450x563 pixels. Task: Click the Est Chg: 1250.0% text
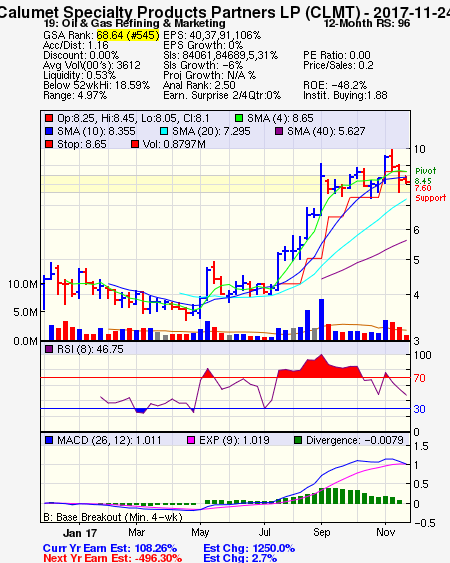[x=249, y=549]
